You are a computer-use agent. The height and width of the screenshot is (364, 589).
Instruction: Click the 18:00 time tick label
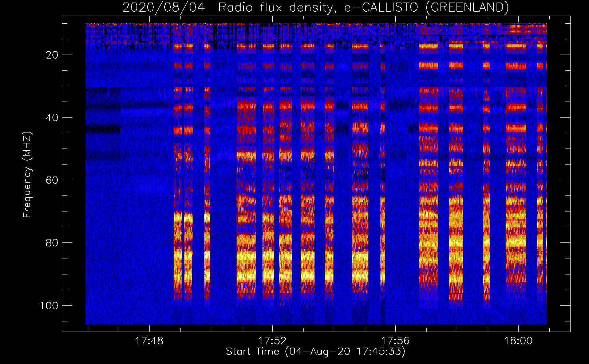tap(518, 341)
